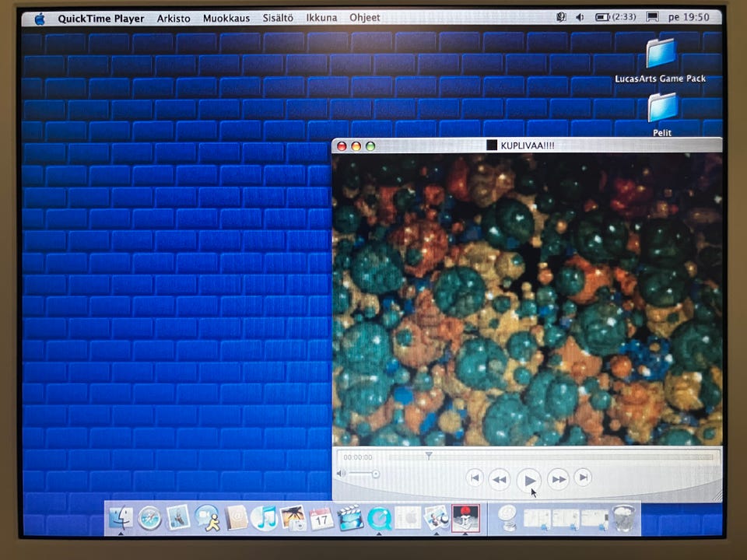Screen dimensions: 747x560
Task: Launch iChat from the Dock
Action: coord(207,518)
